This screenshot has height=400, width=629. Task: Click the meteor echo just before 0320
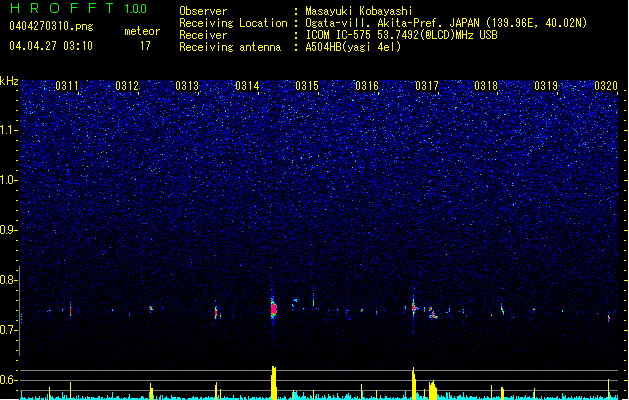click(x=609, y=318)
